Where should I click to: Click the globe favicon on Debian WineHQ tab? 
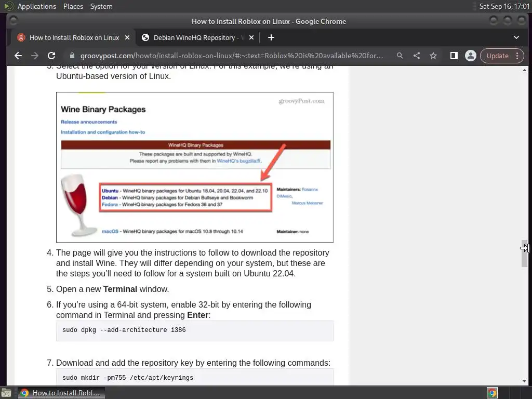click(145, 37)
